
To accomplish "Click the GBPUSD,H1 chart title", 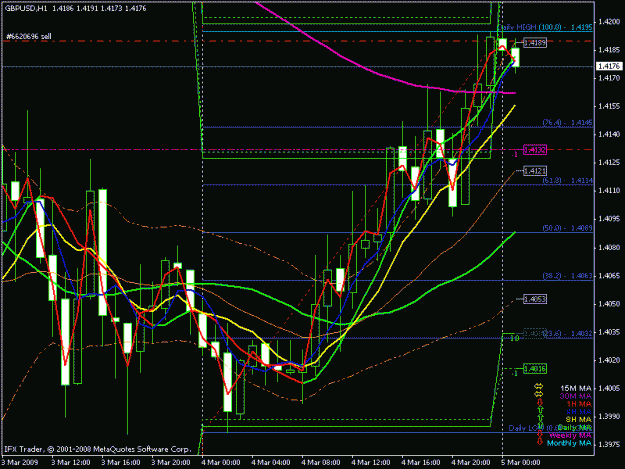I will point(26,8).
